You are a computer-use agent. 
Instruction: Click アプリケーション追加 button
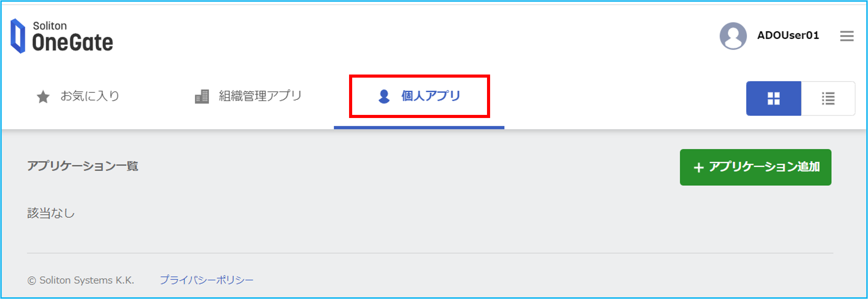755,167
